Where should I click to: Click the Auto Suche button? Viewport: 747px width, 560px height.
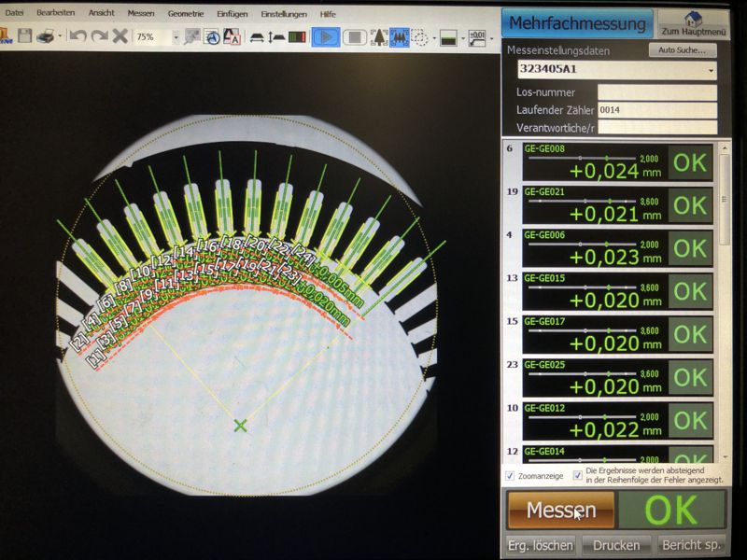pyautogui.click(x=681, y=50)
